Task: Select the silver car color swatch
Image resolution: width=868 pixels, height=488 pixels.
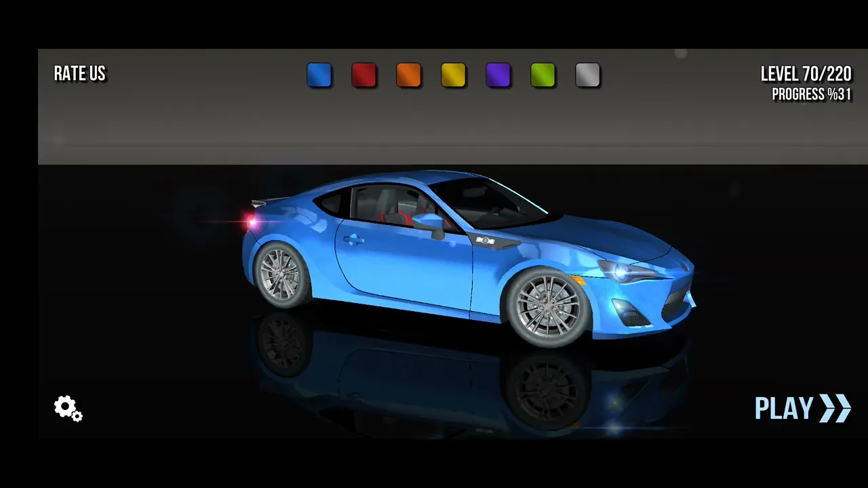Action: (x=588, y=75)
